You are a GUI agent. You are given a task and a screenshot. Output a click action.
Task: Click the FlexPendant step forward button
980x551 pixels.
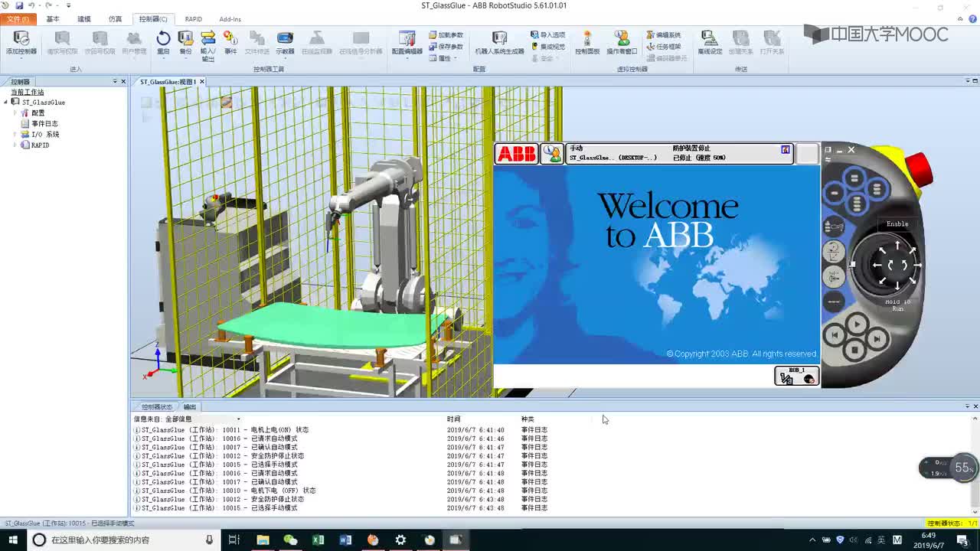[x=877, y=337]
